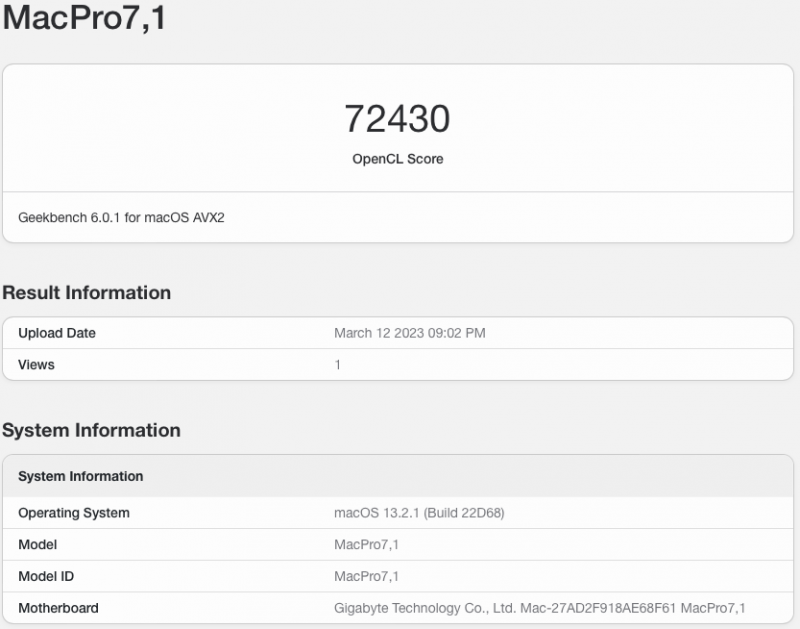Click the March 12 2023 upload date value
800x629 pixels.
pyautogui.click(x=410, y=333)
